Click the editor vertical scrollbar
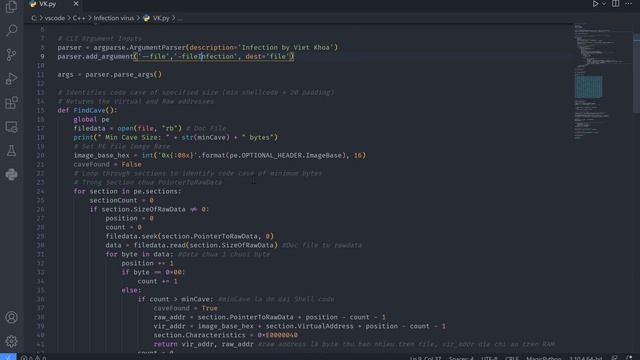 (x=636, y=73)
